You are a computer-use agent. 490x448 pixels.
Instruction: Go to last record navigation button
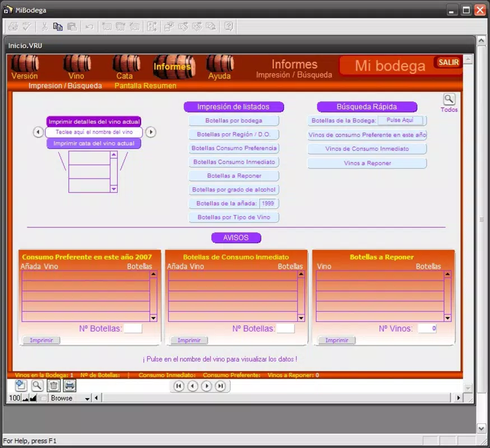point(221,386)
